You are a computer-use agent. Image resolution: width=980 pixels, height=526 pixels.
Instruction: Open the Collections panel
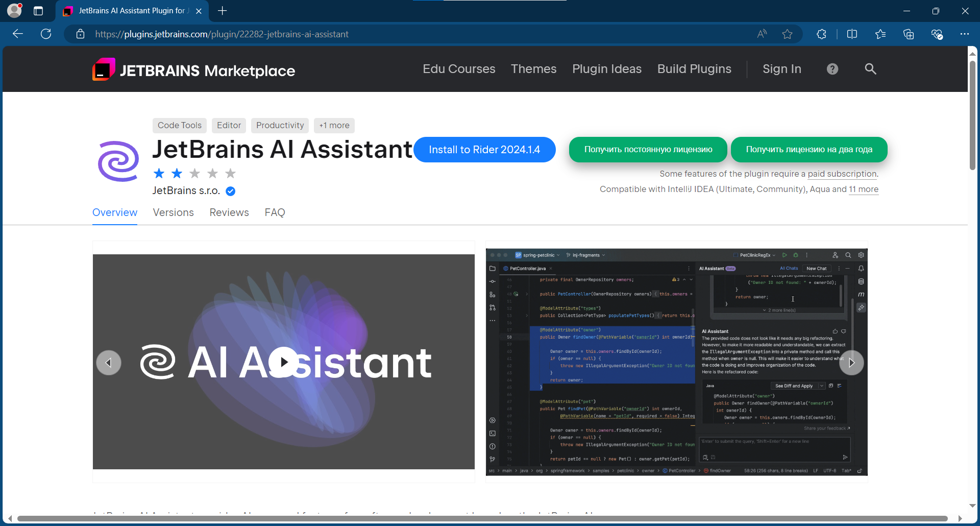pyautogui.click(x=909, y=34)
